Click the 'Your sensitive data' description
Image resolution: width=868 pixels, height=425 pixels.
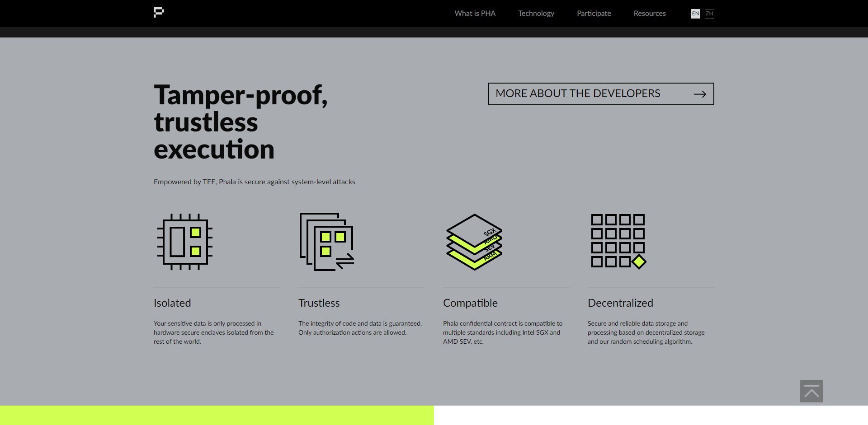point(213,332)
